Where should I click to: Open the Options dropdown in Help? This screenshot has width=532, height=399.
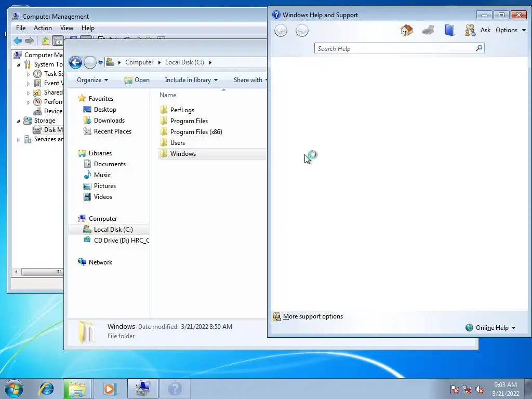tap(510, 30)
